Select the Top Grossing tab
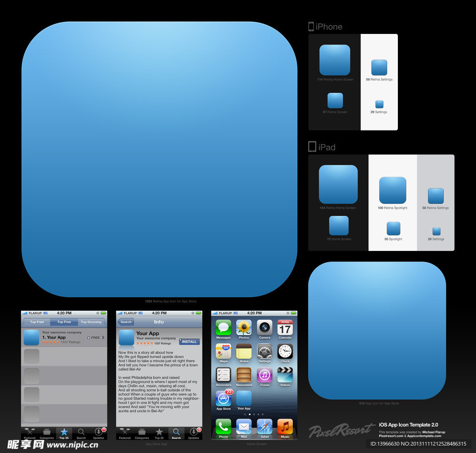 (91, 322)
